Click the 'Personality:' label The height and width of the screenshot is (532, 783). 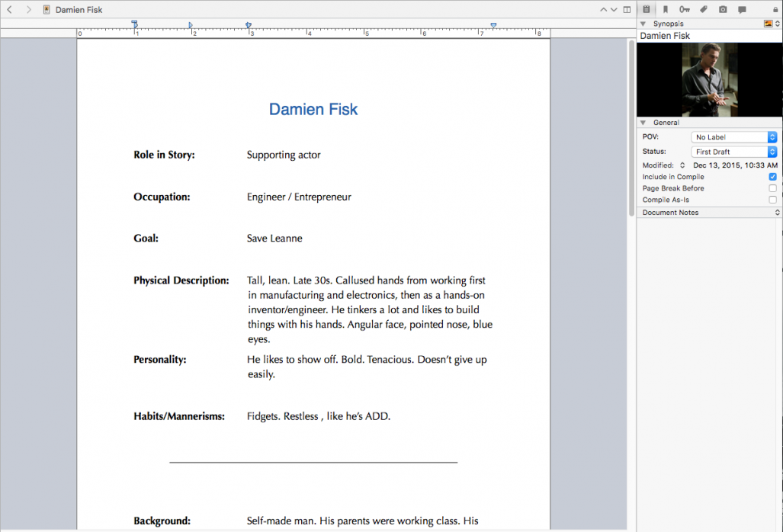(160, 360)
